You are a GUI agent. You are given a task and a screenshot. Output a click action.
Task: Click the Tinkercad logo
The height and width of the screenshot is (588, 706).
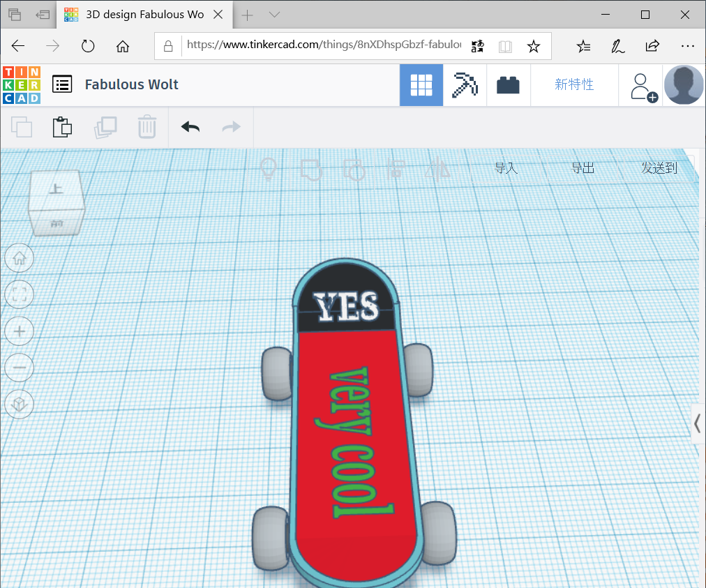[x=22, y=85]
